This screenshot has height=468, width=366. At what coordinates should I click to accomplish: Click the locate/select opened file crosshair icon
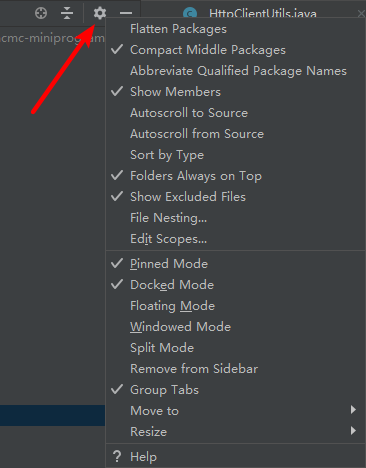pos(41,13)
